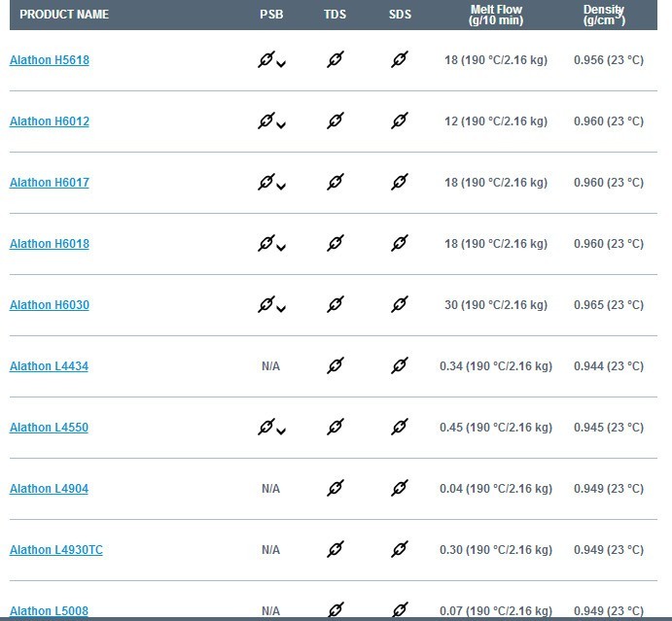Click the SDS link icon for Alathon H6018
672x621 pixels.
tap(400, 243)
